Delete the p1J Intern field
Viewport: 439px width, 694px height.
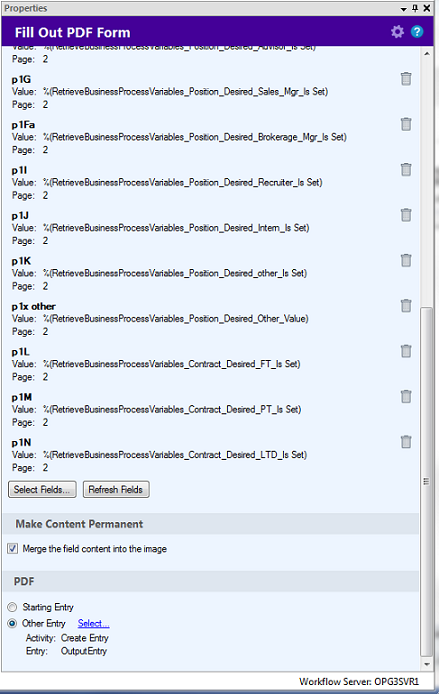coord(406,215)
